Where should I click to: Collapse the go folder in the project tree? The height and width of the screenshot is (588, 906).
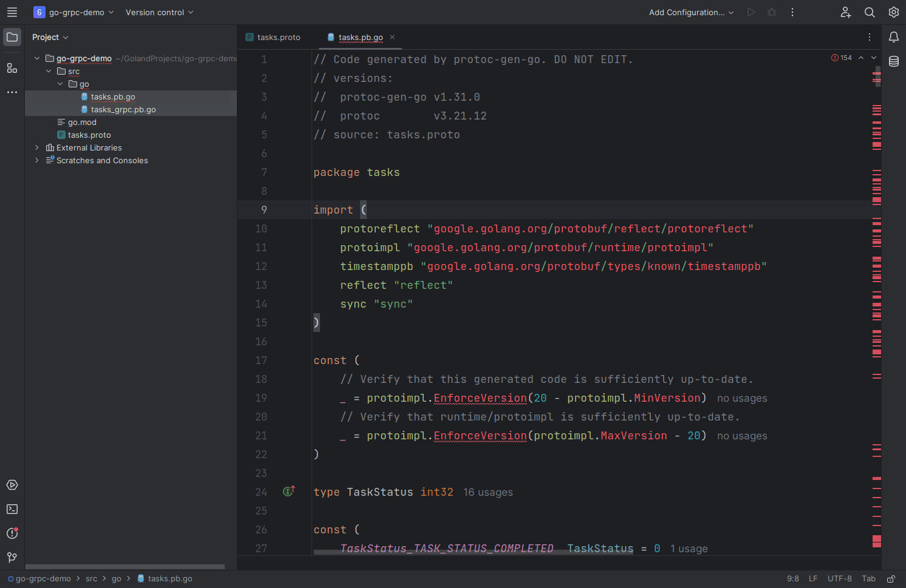point(60,84)
